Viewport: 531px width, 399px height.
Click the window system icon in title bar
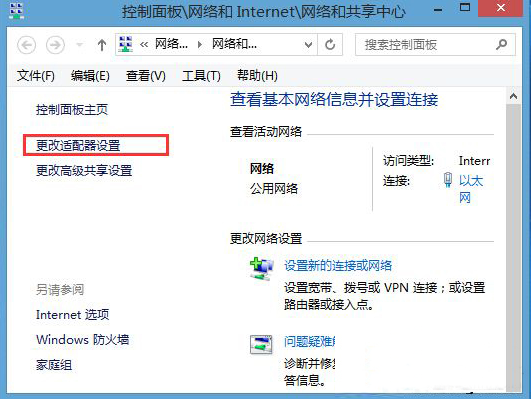click(x=16, y=10)
